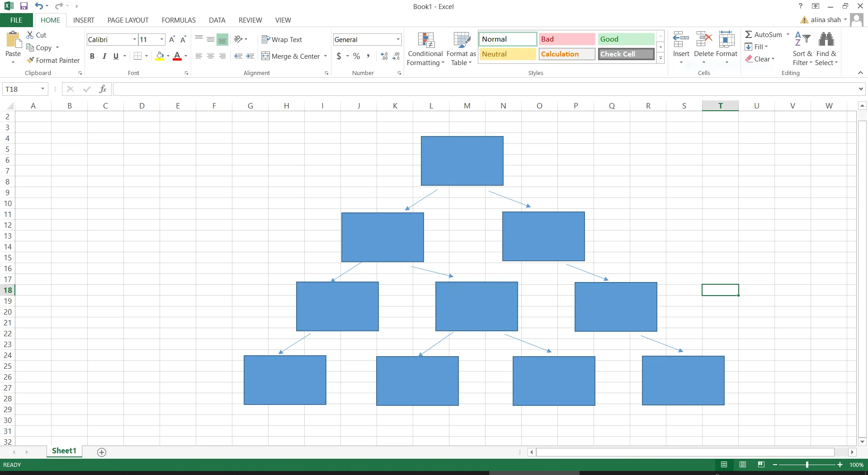The image size is (868, 475).
Task: Switch to the INSERT ribbon tab
Action: point(84,20)
